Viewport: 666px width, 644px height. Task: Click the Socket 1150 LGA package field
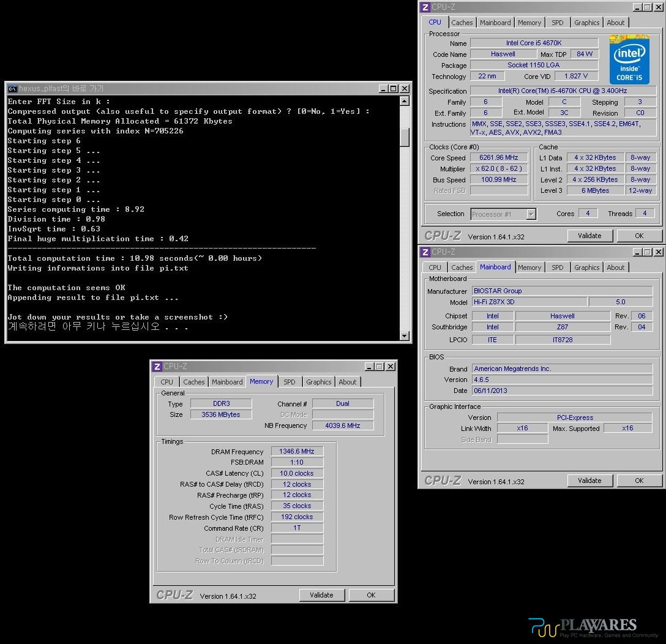coord(534,65)
